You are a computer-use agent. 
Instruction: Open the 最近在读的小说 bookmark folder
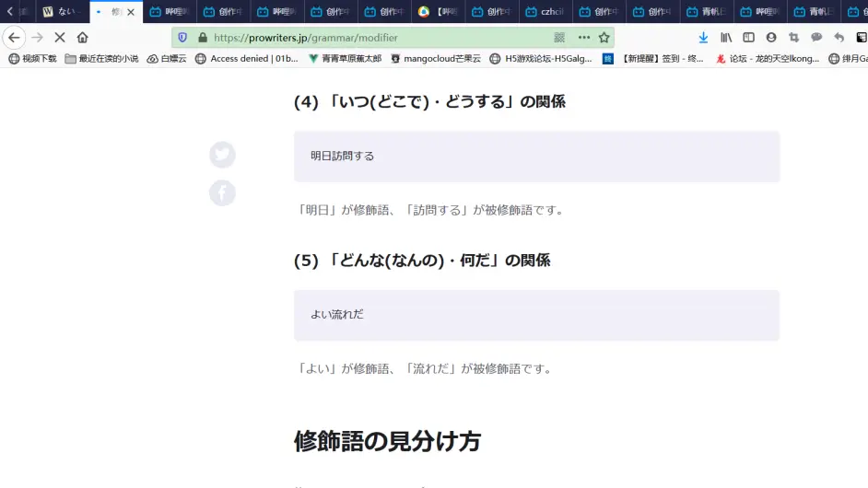point(102,59)
